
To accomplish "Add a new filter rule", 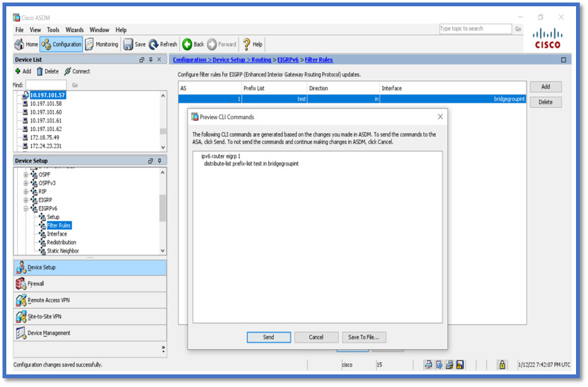I will pyautogui.click(x=546, y=86).
